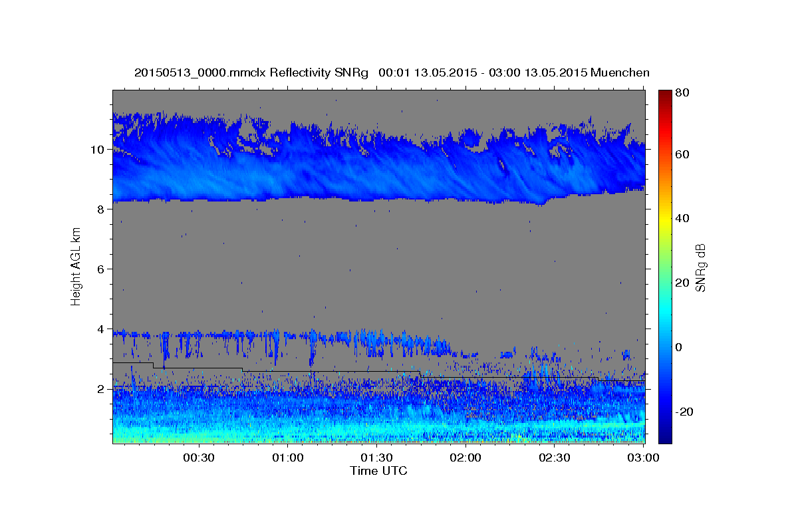Click the height tick label 4
Screen dimensions: 798x532
pos(101,329)
